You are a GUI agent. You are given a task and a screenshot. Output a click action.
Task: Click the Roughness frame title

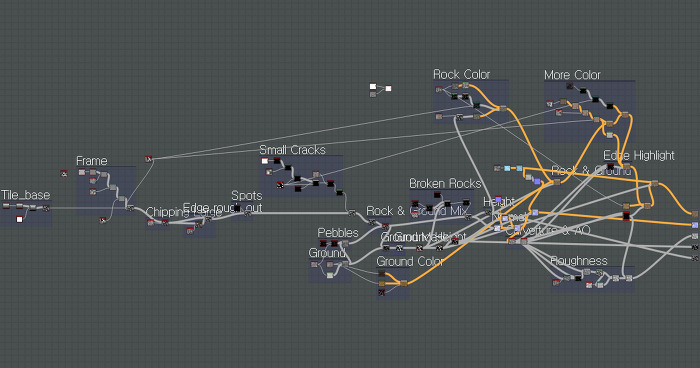579,260
